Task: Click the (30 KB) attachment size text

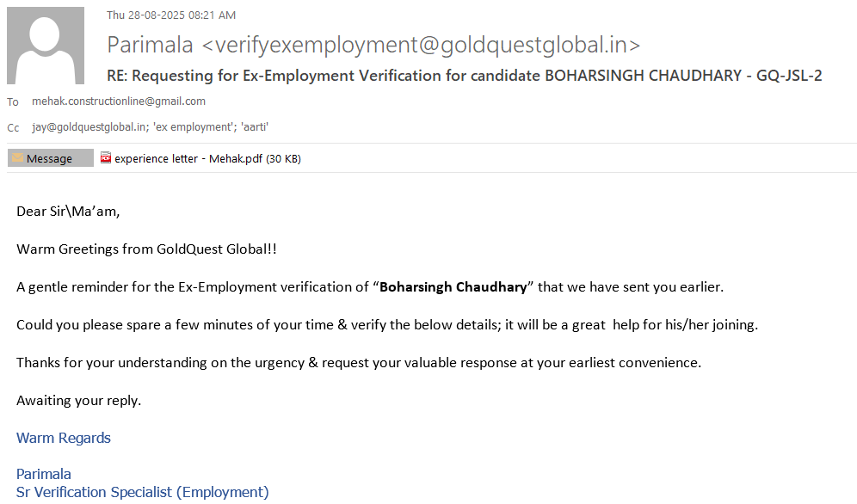Action: click(283, 158)
